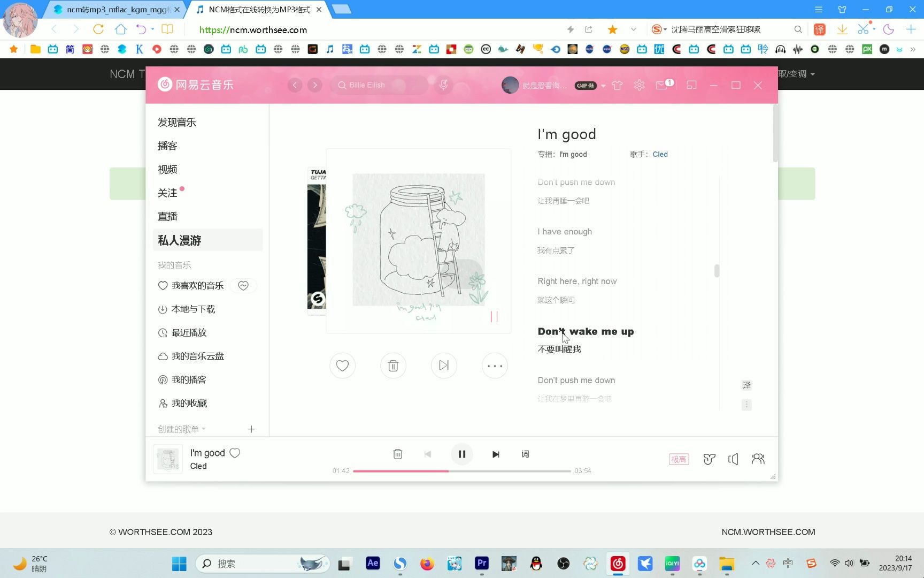Open lyrics more options vertical dots
The image size is (924, 578).
(x=746, y=405)
